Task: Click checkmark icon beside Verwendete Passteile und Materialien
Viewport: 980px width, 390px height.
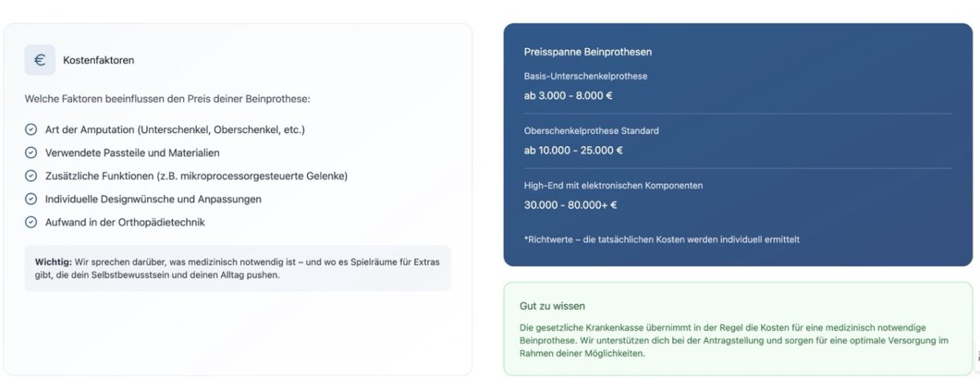Action: [31, 153]
